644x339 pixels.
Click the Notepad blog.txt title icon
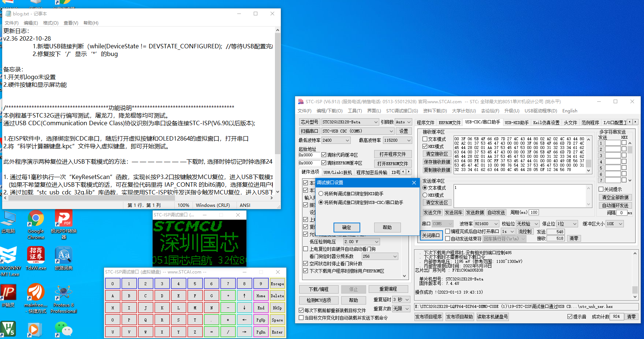(8, 14)
